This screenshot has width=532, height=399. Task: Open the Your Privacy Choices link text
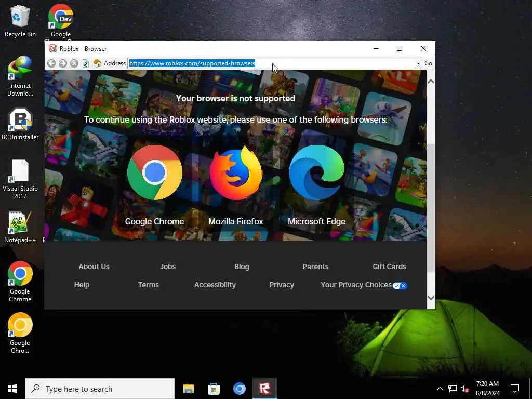356,285
